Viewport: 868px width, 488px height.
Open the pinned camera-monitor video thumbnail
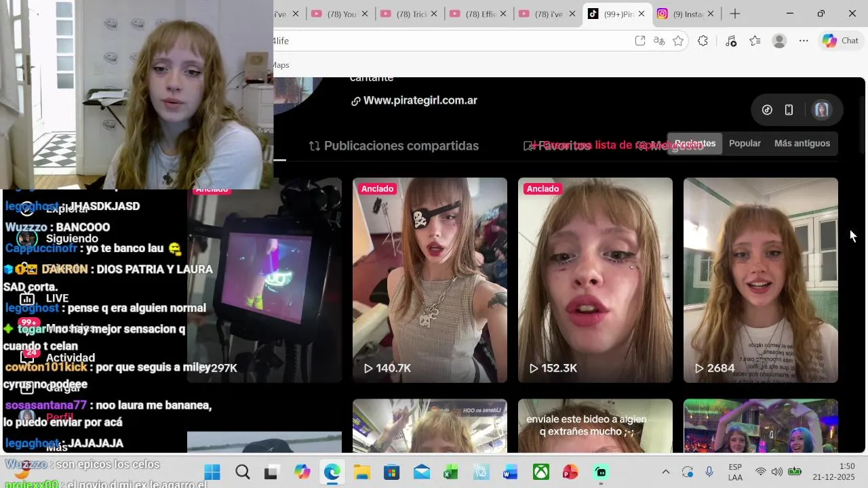(264, 280)
